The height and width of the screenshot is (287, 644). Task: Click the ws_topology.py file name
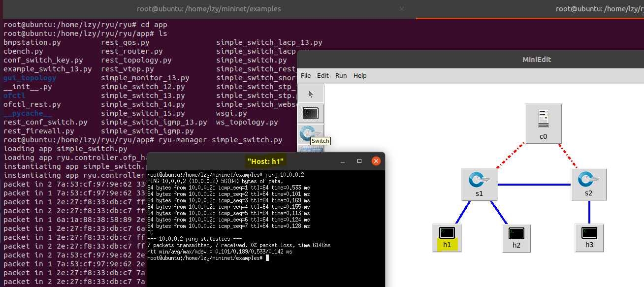247,122
